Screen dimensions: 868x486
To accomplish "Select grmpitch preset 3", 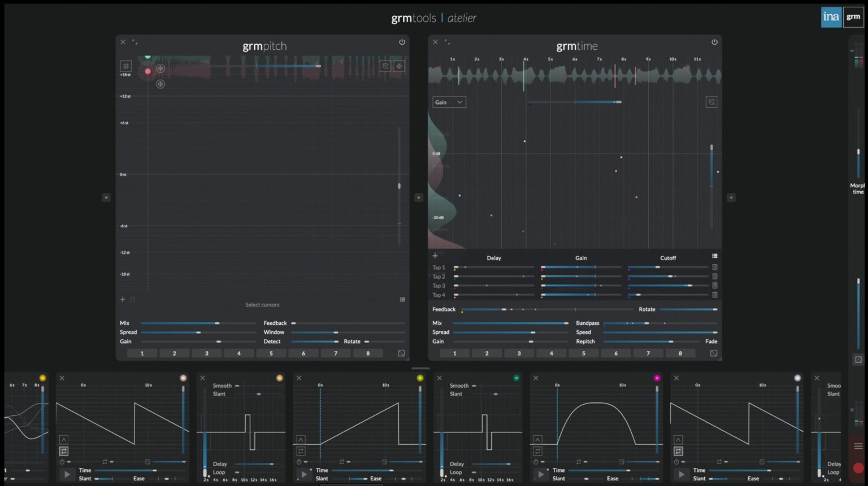I will (x=207, y=353).
